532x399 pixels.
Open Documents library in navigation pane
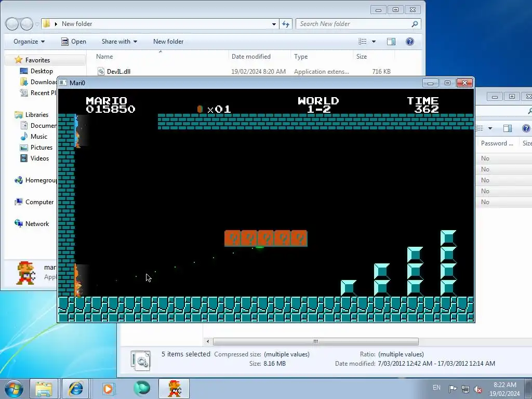pos(43,126)
